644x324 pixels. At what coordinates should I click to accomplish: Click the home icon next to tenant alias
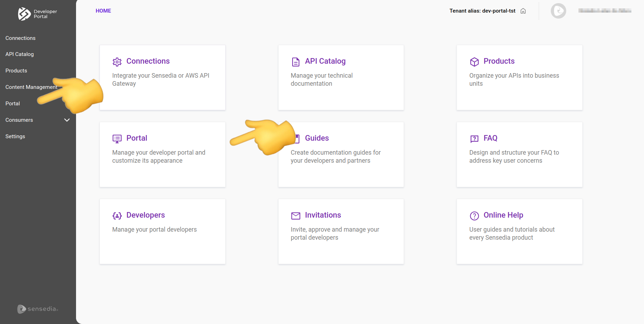pyautogui.click(x=523, y=11)
